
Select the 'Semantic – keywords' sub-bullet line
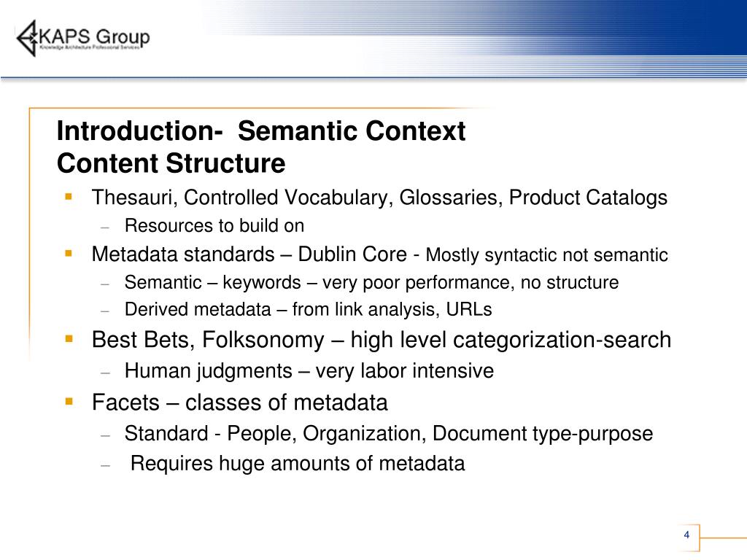[371, 282]
